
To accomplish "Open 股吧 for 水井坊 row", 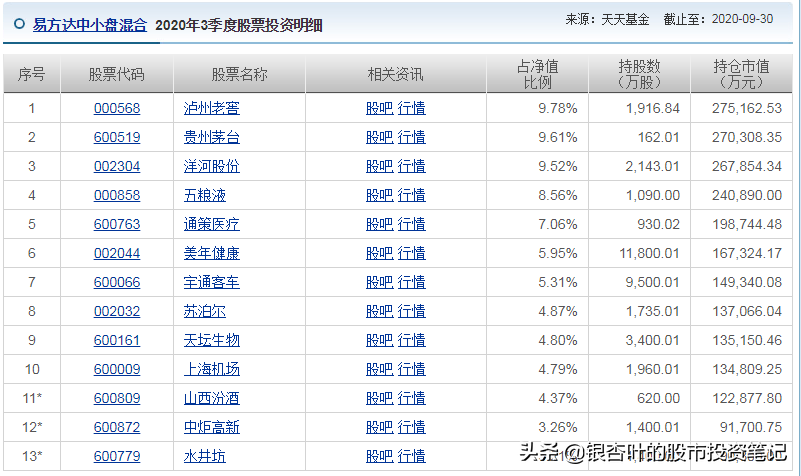I will [x=380, y=456].
